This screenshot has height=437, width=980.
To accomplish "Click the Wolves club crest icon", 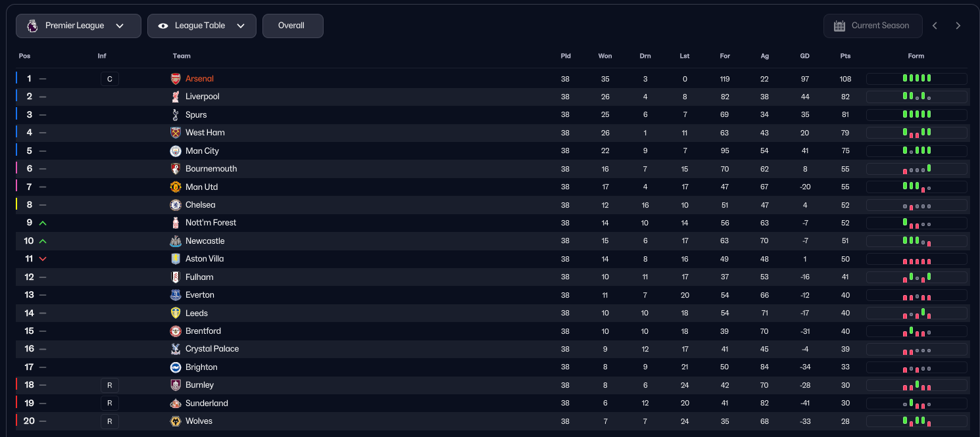I will coord(176,421).
